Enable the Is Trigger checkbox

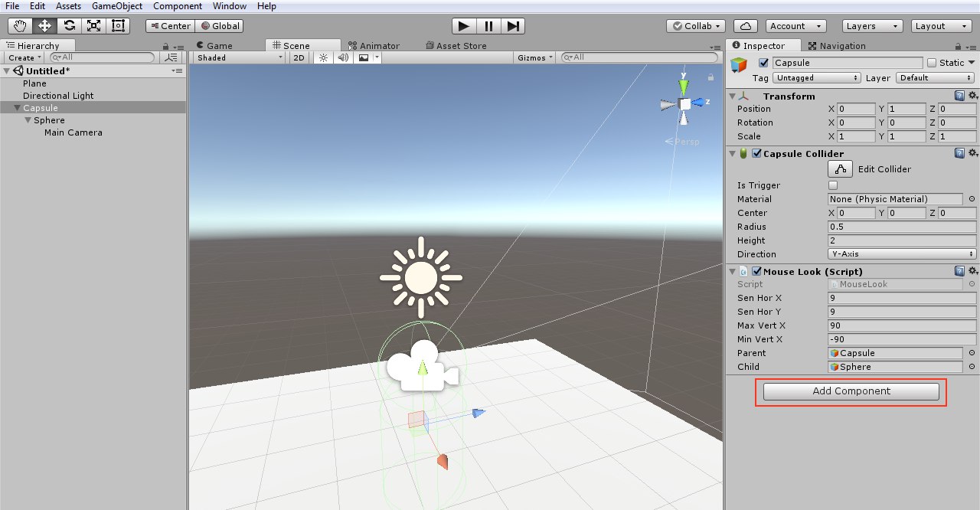click(833, 185)
